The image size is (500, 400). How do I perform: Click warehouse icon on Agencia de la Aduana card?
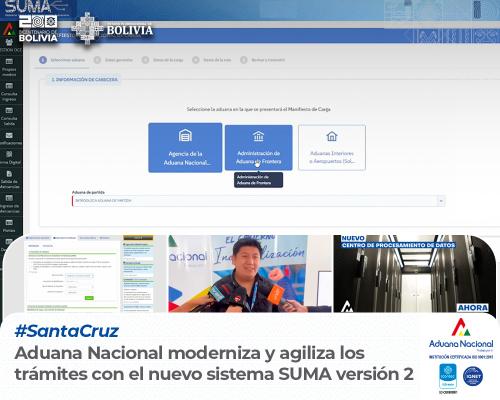(185, 135)
